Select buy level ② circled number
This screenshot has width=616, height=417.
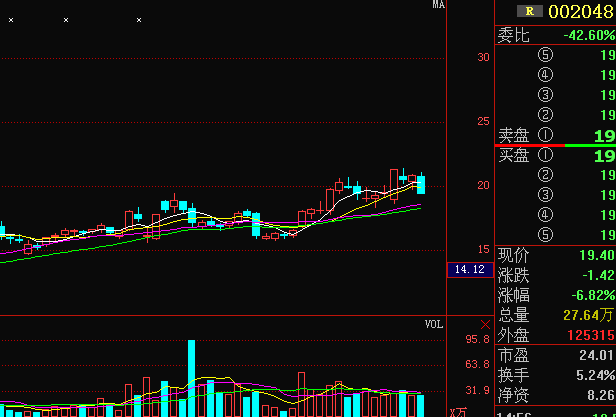tap(545, 175)
